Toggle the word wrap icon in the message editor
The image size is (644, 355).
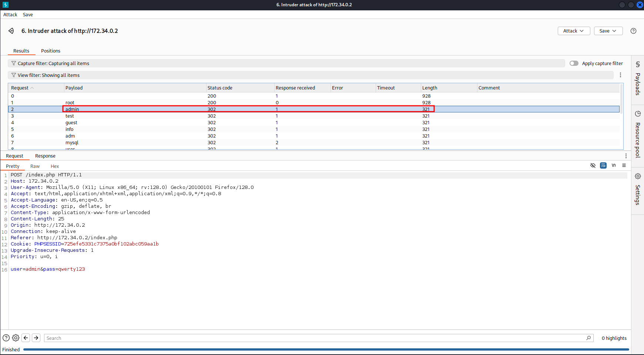[603, 165]
